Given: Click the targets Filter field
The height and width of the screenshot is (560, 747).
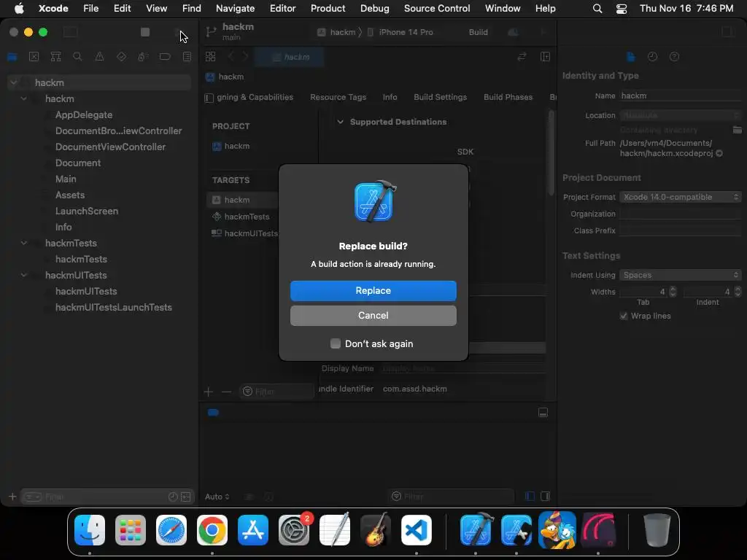Looking at the screenshot, I should coord(276,392).
